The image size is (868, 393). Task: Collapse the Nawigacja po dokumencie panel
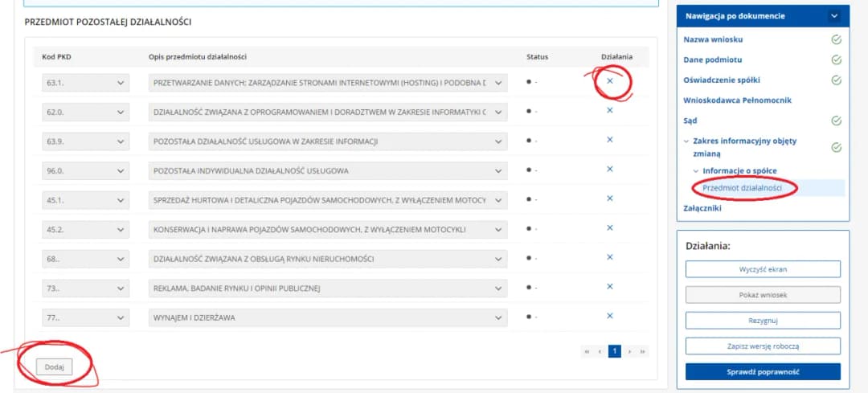(834, 15)
